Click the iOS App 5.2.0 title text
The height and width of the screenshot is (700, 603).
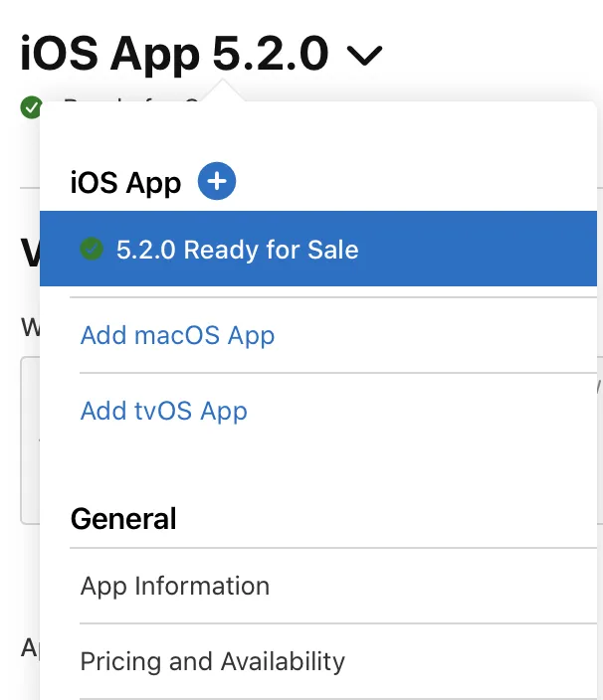point(173,54)
